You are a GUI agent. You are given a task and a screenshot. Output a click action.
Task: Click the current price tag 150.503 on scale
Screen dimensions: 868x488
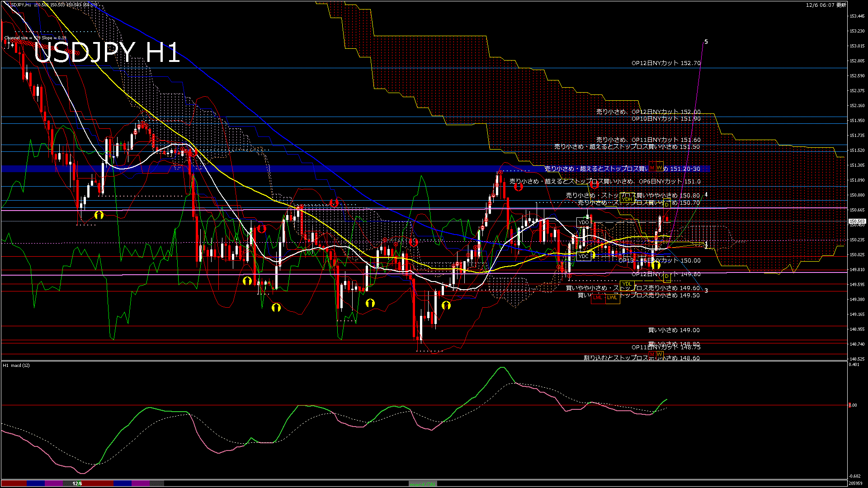pyautogui.click(x=857, y=221)
